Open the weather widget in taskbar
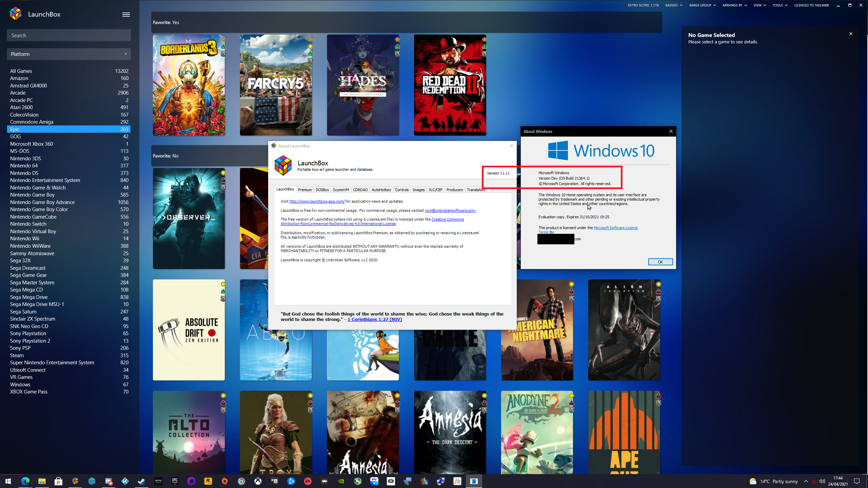This screenshot has width=868, height=488. 773,482
